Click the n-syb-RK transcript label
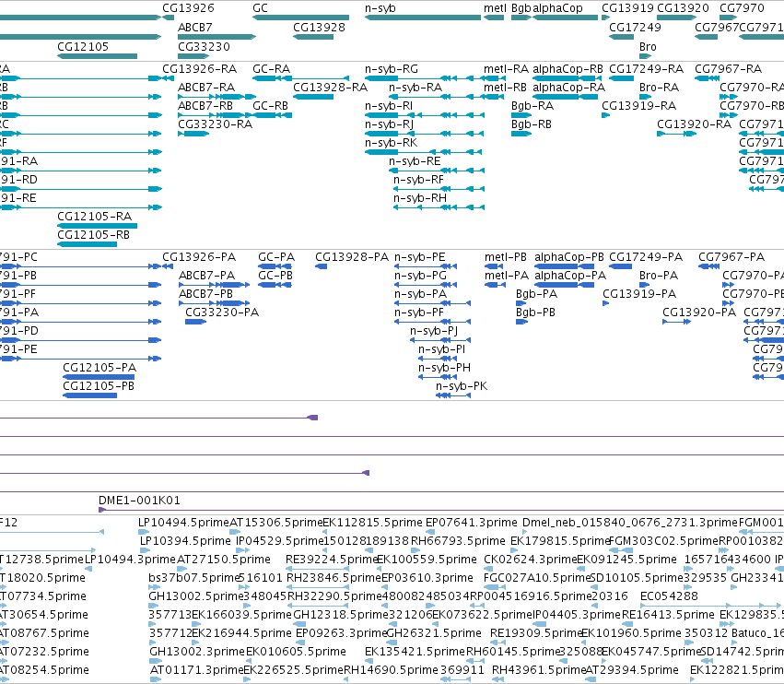784x684 pixels. click(x=391, y=143)
